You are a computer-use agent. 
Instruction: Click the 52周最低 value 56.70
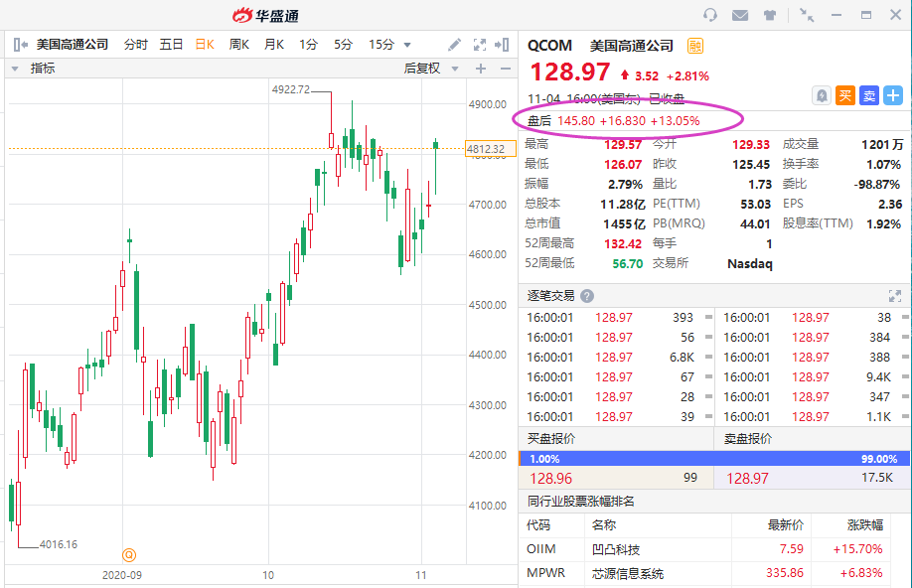627,263
